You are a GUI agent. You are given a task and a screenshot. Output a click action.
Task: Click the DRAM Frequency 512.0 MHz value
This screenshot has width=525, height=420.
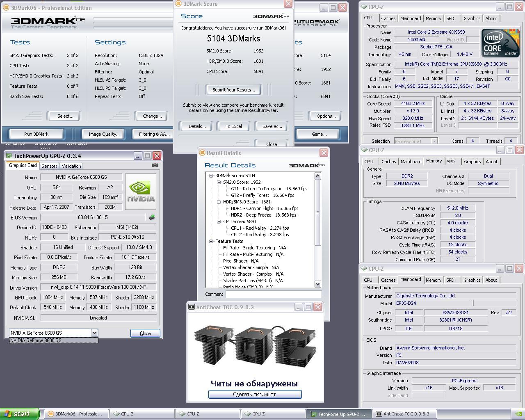[458, 208]
